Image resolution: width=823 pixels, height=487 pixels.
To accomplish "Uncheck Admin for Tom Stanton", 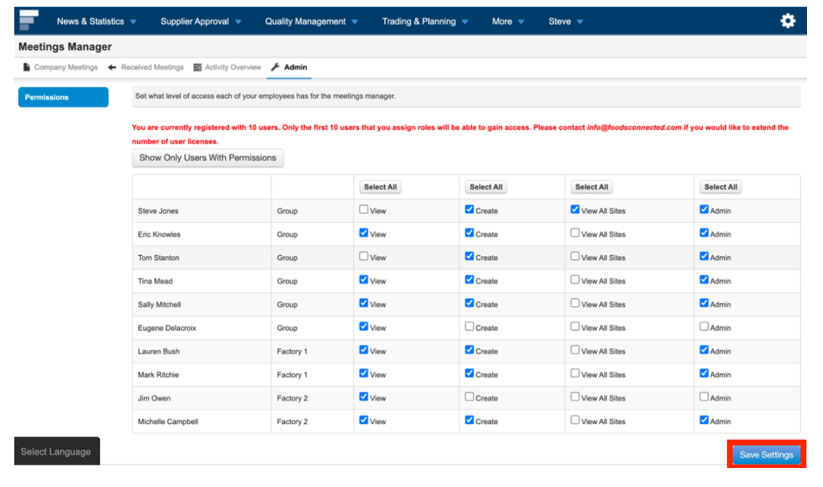I will click(704, 256).
